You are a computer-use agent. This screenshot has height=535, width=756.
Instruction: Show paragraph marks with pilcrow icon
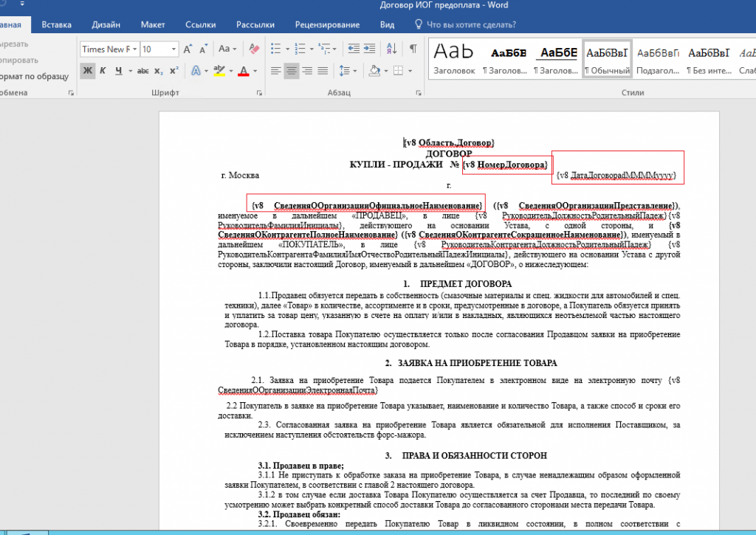pyautogui.click(x=413, y=49)
